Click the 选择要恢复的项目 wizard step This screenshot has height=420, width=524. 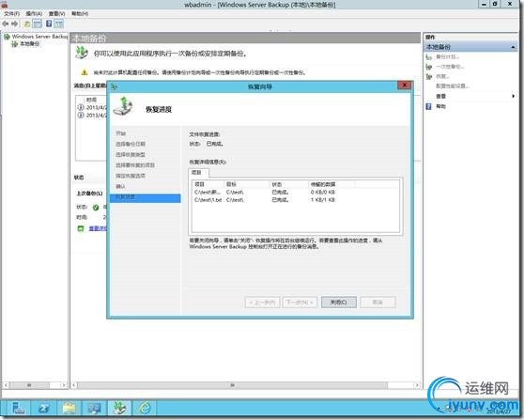(x=135, y=165)
